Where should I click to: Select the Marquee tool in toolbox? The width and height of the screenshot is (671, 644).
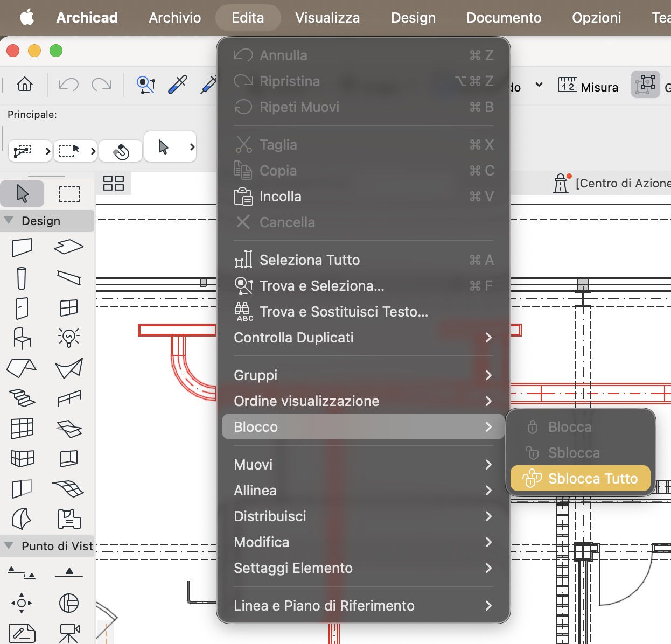point(69,194)
